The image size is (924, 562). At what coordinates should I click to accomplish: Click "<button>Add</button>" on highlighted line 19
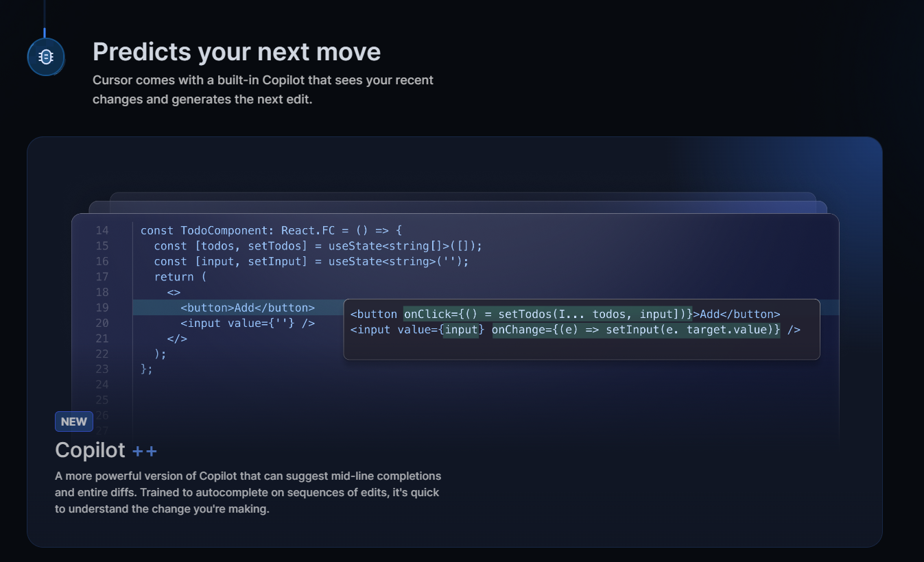(x=248, y=308)
